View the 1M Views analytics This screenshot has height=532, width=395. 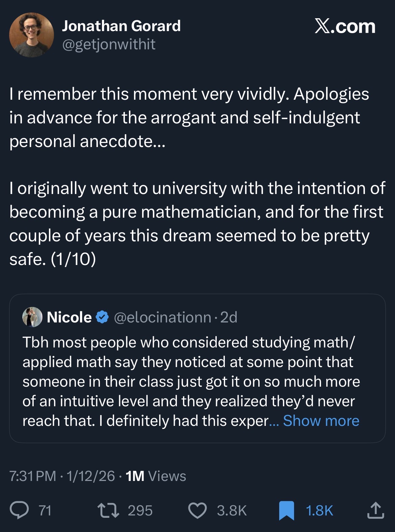click(156, 476)
